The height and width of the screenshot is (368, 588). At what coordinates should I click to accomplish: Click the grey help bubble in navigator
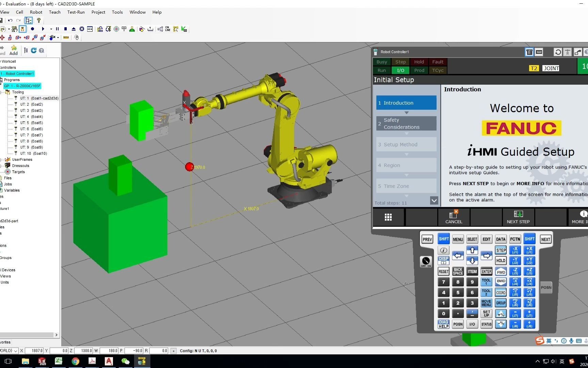point(42,50)
